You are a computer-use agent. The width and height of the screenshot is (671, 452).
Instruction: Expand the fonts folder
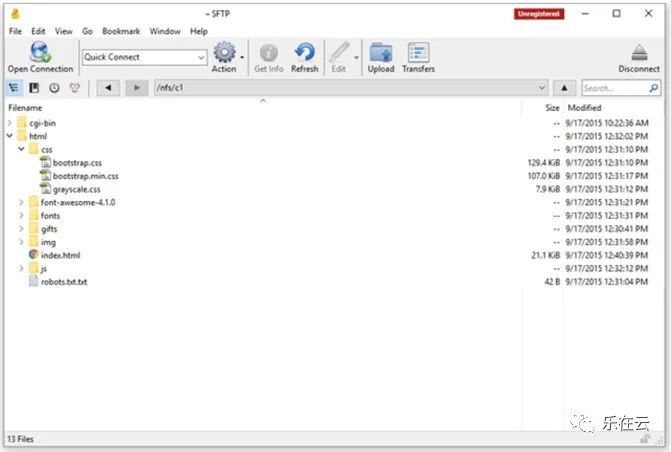click(x=21, y=215)
